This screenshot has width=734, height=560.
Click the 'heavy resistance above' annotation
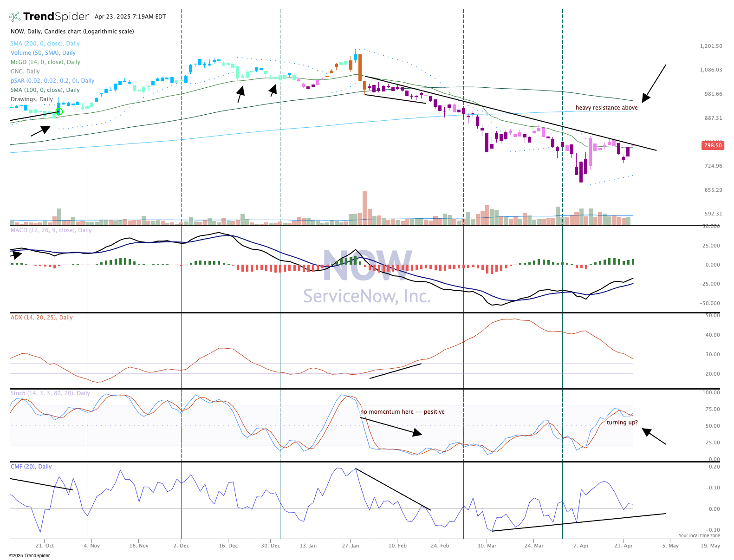point(606,108)
